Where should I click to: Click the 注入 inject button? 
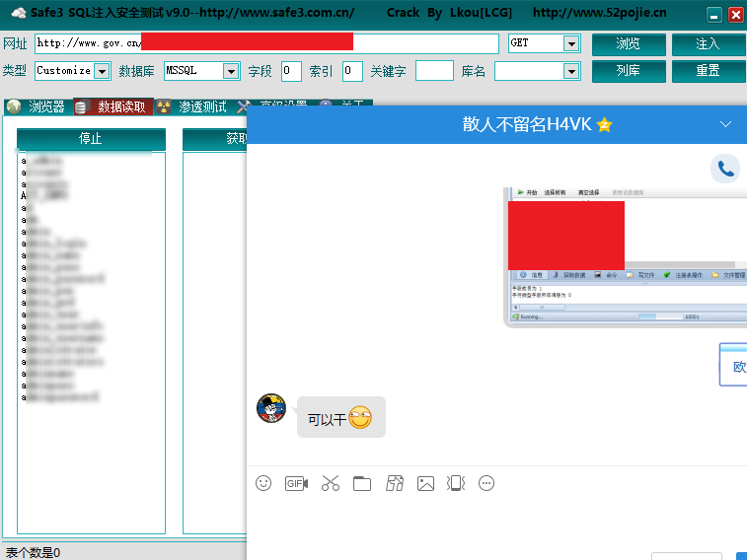709,44
